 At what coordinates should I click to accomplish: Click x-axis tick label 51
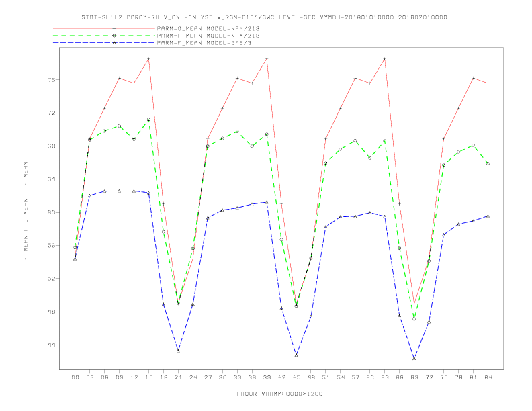(326, 377)
